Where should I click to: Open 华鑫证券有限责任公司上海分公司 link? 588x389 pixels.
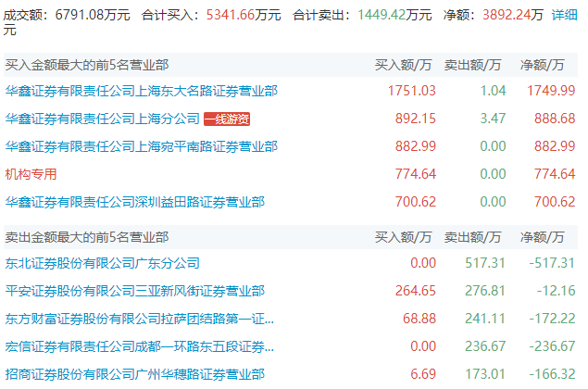pyautogui.click(x=103, y=119)
